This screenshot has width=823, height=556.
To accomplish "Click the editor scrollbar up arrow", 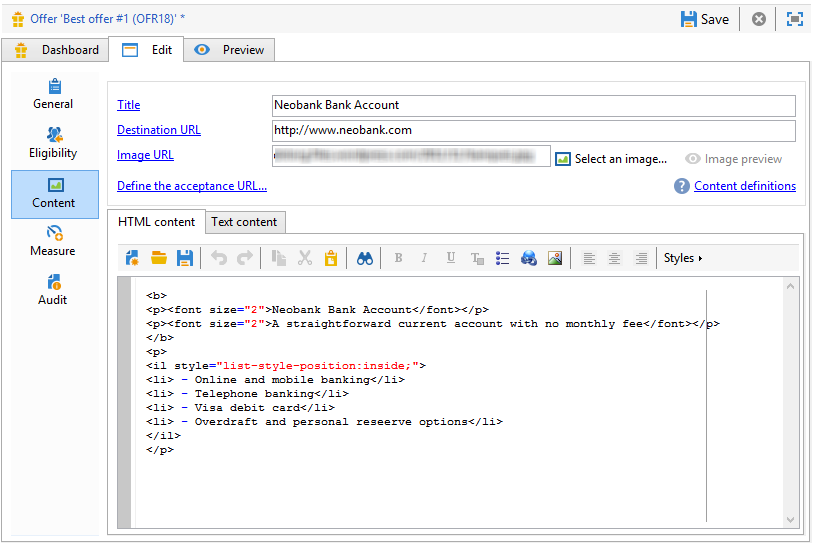I will pyautogui.click(x=790, y=287).
